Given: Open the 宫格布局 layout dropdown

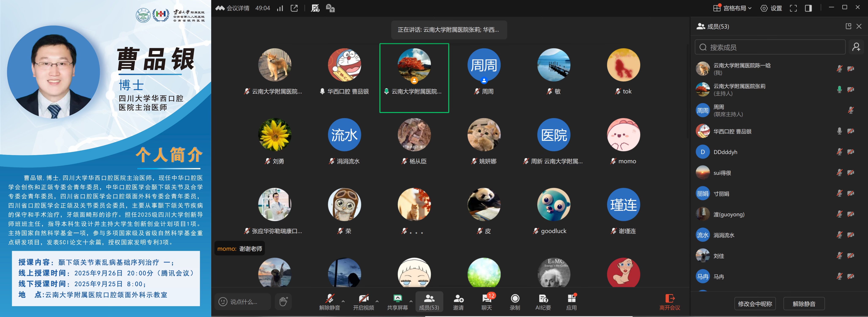Looking at the screenshot, I should [x=733, y=8].
